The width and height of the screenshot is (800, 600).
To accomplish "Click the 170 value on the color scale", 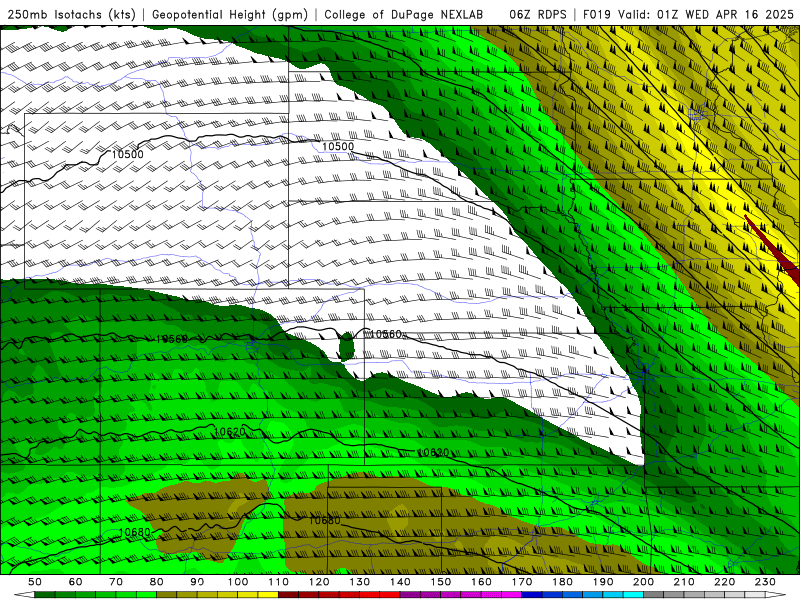I will (522, 582).
